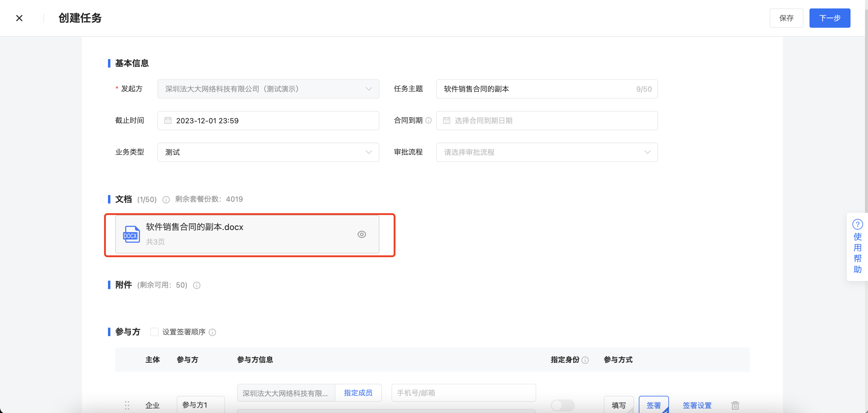Click the 深圳法大大网络科技有限... company field
868x413 pixels.
286,393
